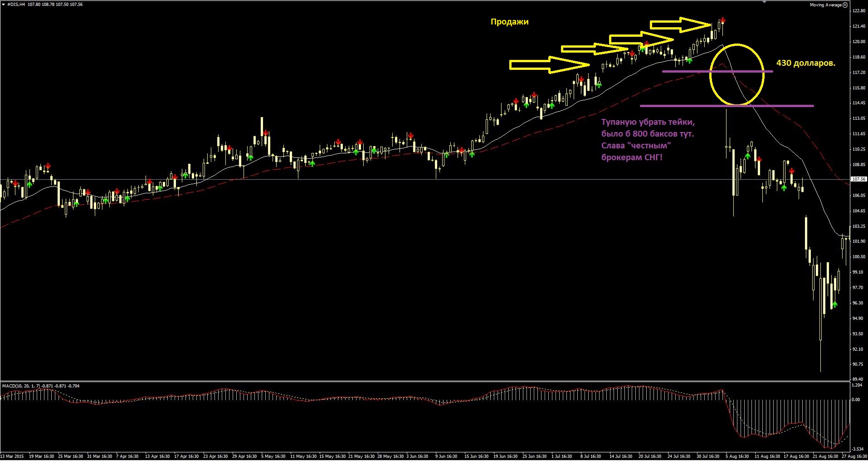Click the 122.80 price scale label
Screen dimensions: 868x461
(859, 11)
